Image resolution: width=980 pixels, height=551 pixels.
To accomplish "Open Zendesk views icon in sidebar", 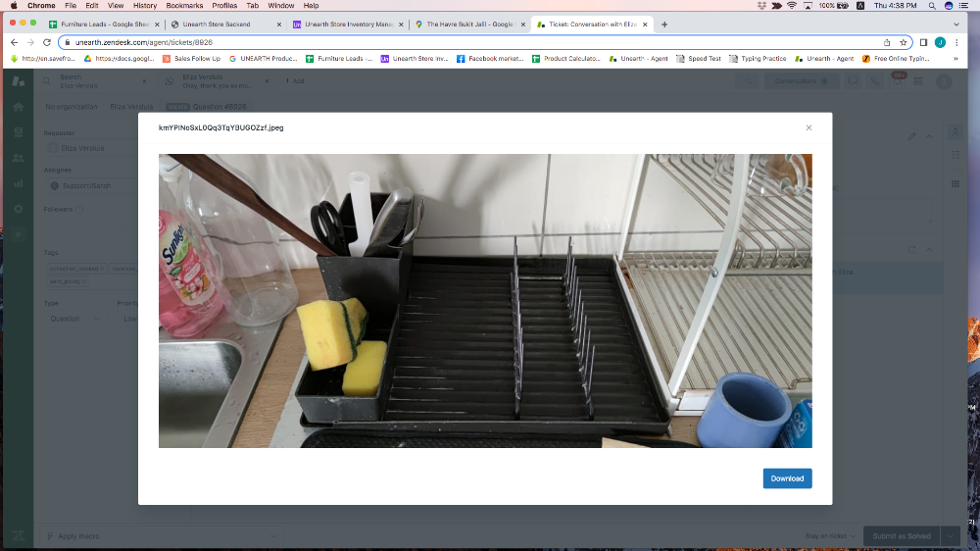I will click(x=18, y=132).
